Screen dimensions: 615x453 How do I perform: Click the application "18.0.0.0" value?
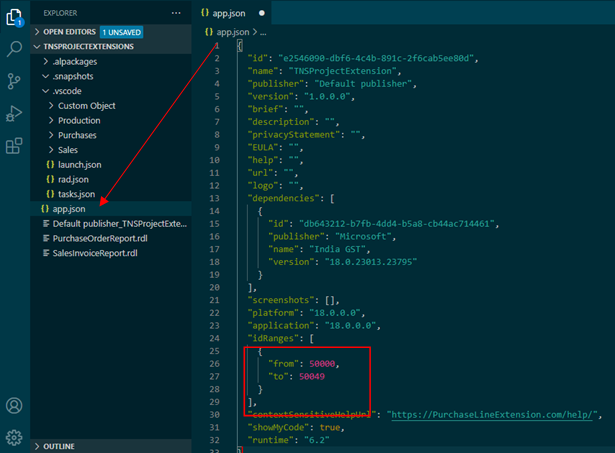350,326
